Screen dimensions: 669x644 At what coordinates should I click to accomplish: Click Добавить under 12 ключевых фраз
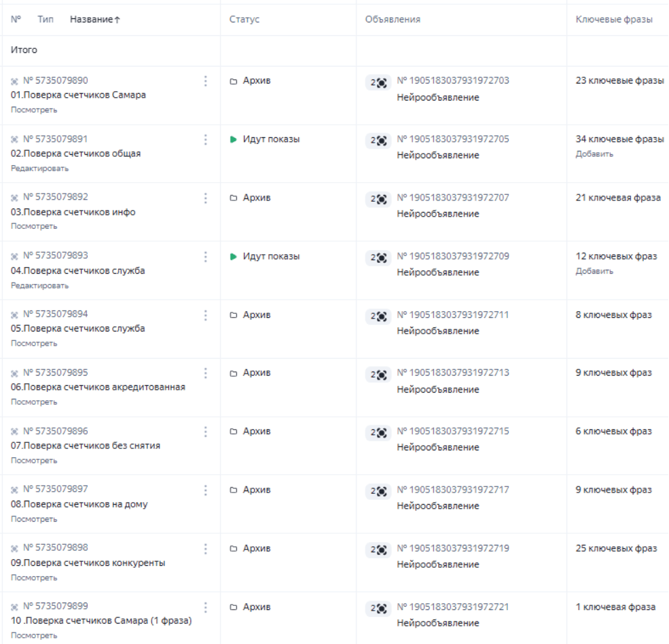click(594, 271)
